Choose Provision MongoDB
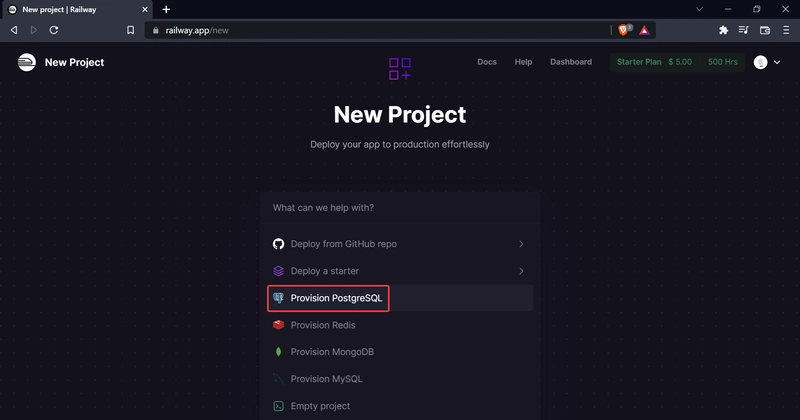Screen dimensions: 800x420 tap(400, 352)
